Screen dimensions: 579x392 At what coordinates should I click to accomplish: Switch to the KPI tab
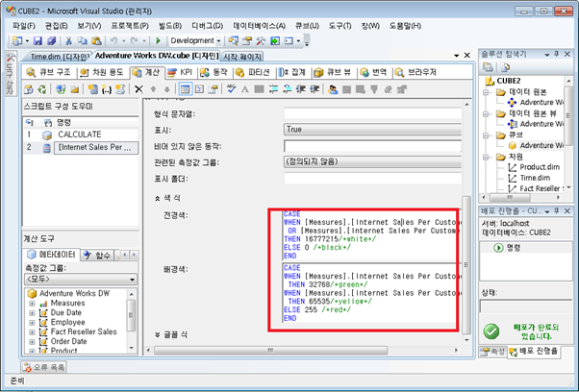pyautogui.click(x=180, y=72)
